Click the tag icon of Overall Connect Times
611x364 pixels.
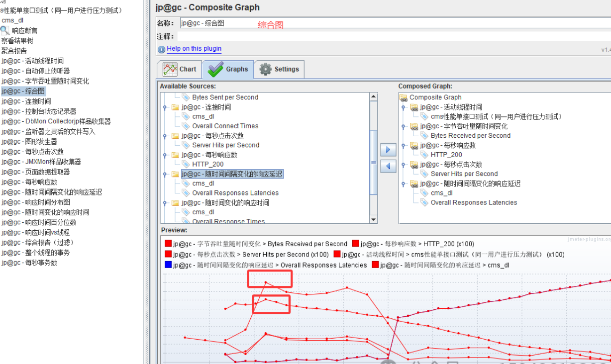tap(186, 126)
